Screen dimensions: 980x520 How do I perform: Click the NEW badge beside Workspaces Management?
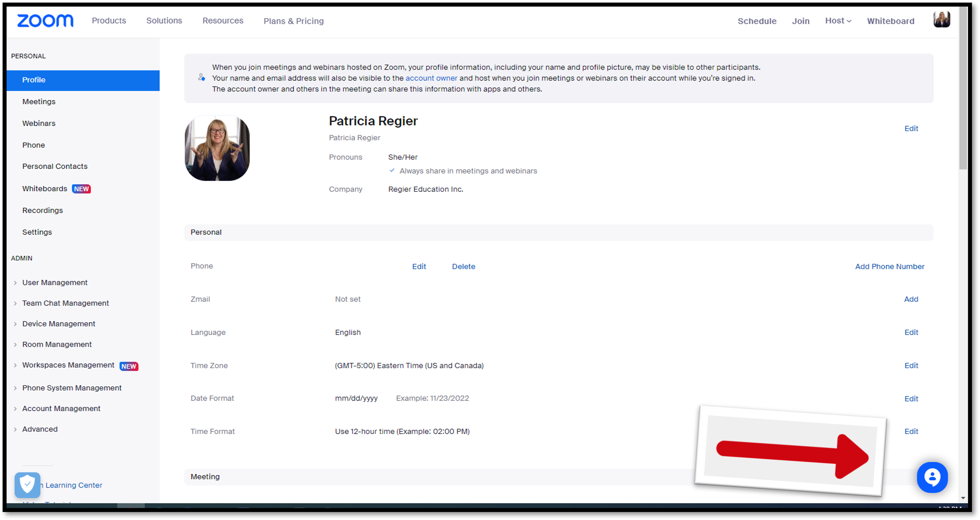(x=128, y=366)
